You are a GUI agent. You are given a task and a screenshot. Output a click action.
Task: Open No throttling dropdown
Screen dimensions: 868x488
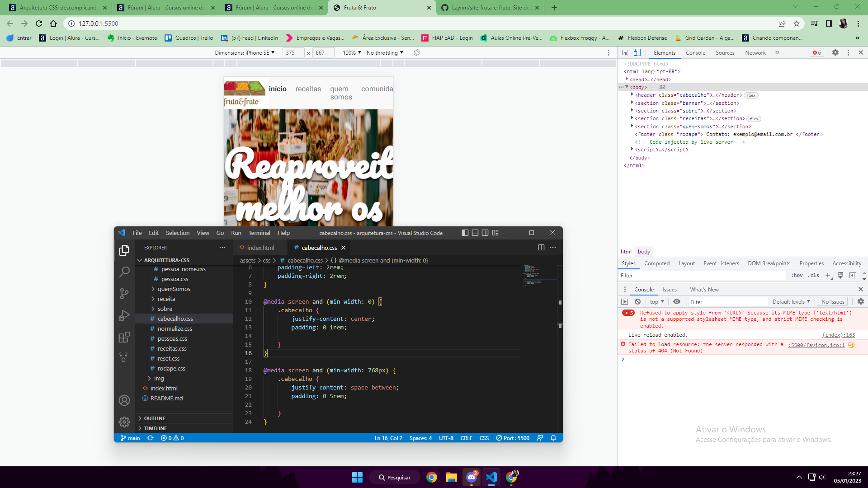tap(385, 53)
